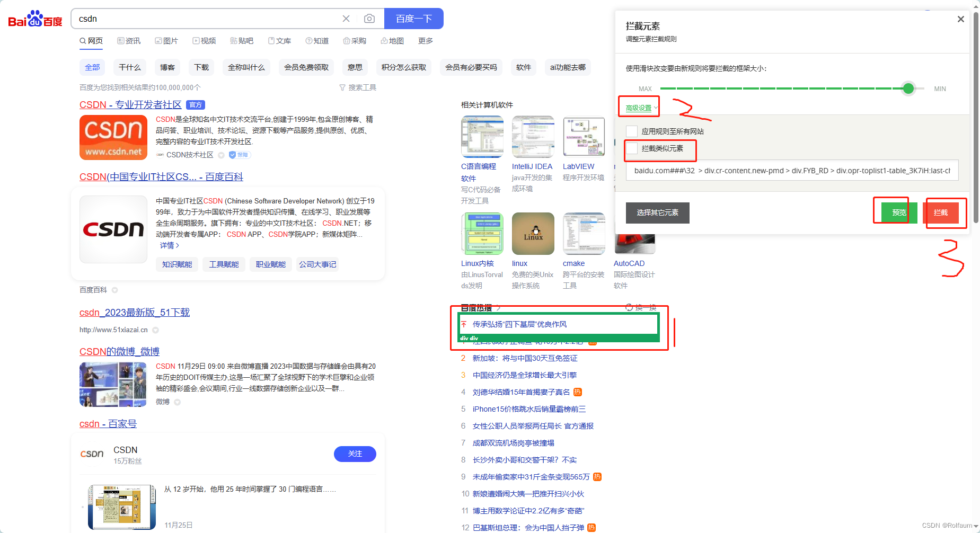Click the MAX end of the slider track
The width and height of the screenshot is (980, 533).
click(663, 88)
